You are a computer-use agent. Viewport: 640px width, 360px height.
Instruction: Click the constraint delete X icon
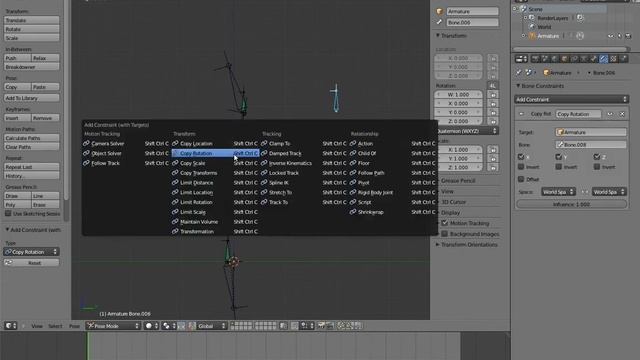(x=622, y=114)
